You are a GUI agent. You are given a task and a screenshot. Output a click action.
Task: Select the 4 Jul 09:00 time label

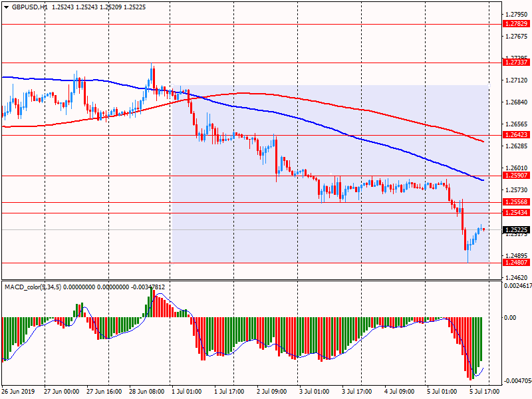tap(400, 391)
